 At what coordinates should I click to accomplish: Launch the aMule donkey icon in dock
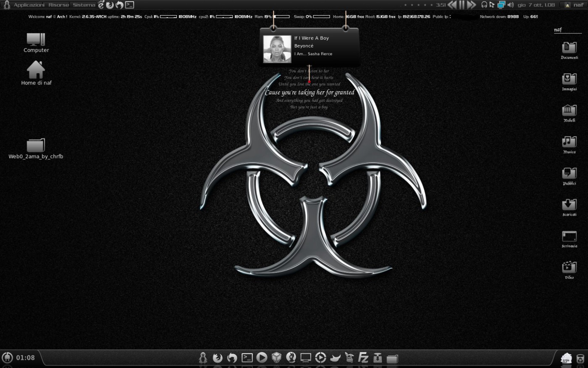point(349,357)
